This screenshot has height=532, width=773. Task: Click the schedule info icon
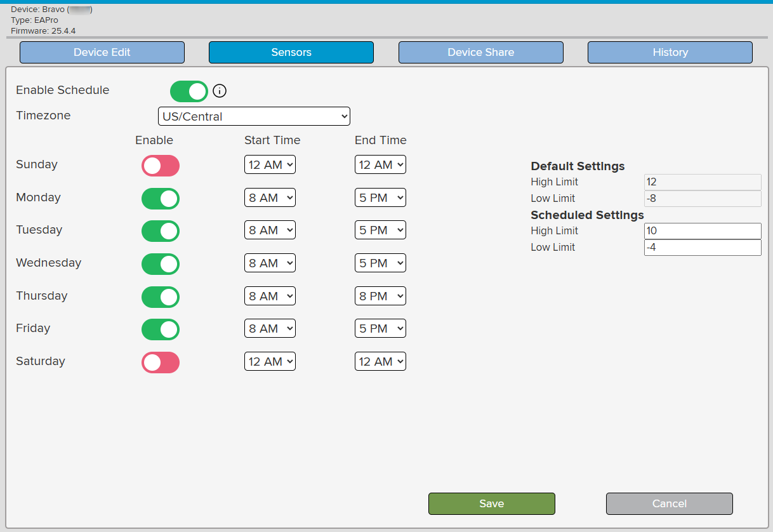(220, 91)
